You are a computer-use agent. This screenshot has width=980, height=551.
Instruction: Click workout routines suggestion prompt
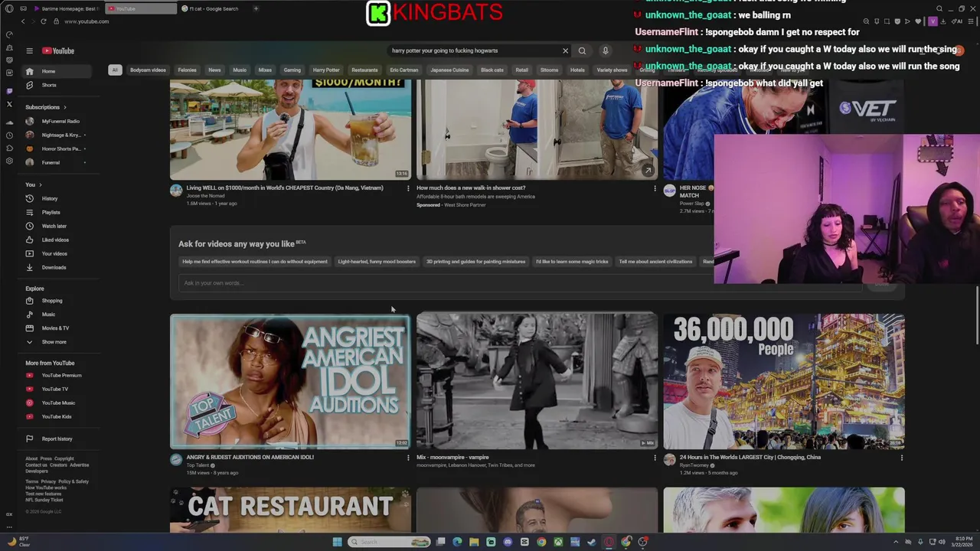pos(255,262)
